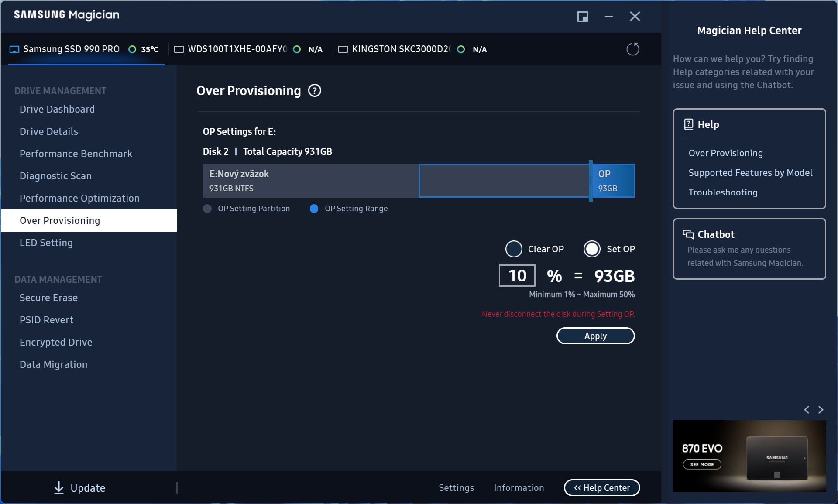838x504 pixels.
Task: Click the Help panel question icon
Action: coord(688,124)
